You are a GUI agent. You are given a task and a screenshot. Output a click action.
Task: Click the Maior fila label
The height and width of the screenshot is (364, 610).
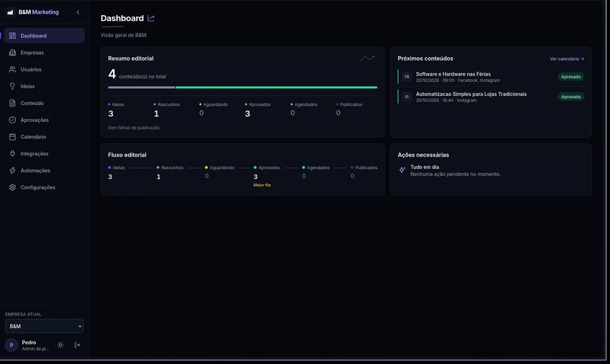(x=262, y=185)
